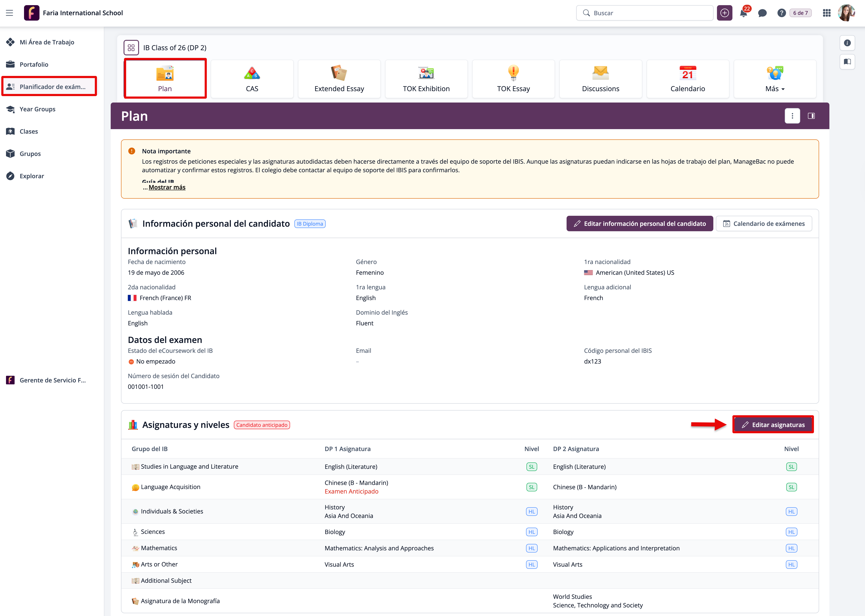Open the Plan three-dot options menu
This screenshot has width=865, height=616.
[x=792, y=116]
